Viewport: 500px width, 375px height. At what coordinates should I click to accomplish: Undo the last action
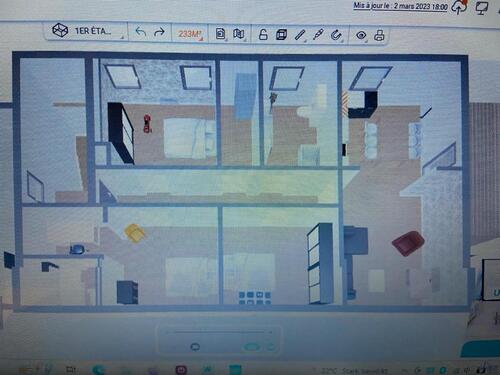(141, 32)
